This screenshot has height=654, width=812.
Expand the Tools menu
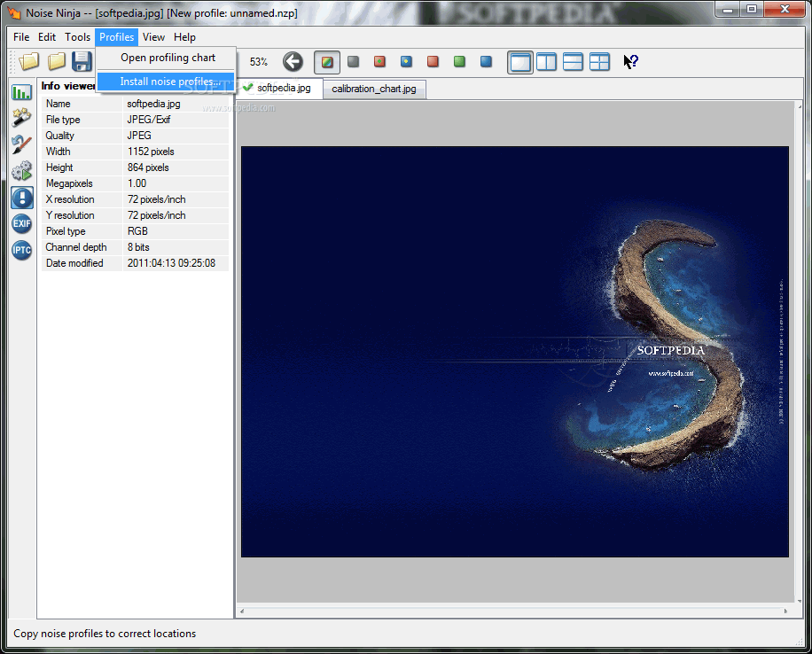point(77,37)
